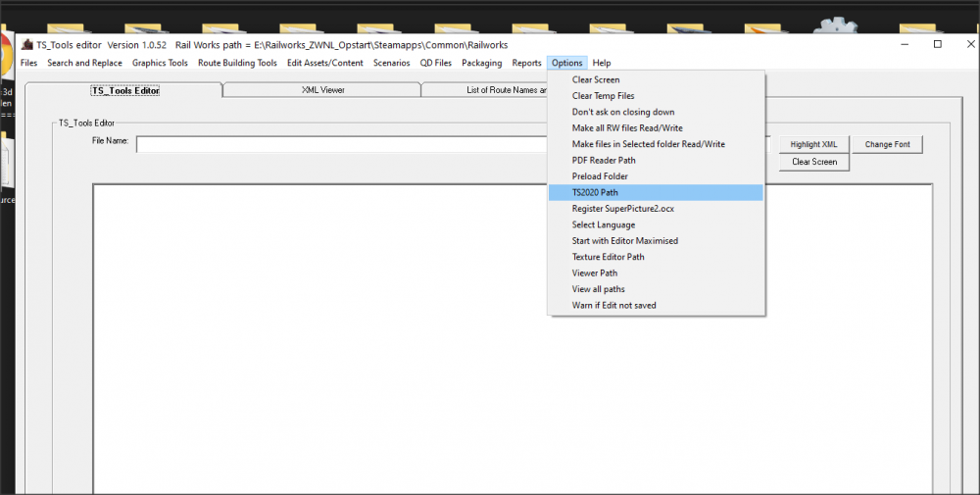The width and height of the screenshot is (980, 495).
Task: Open the Scenarios menu
Action: pos(391,63)
